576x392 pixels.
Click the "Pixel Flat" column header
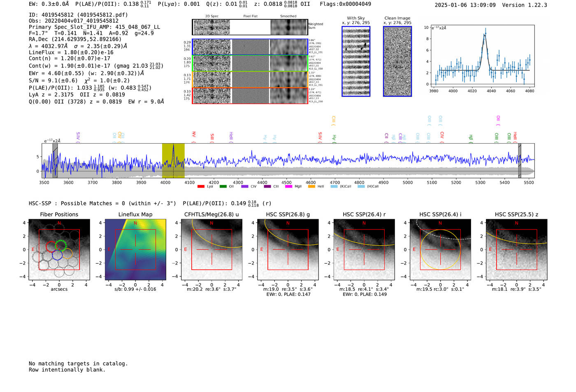tap(250, 16)
